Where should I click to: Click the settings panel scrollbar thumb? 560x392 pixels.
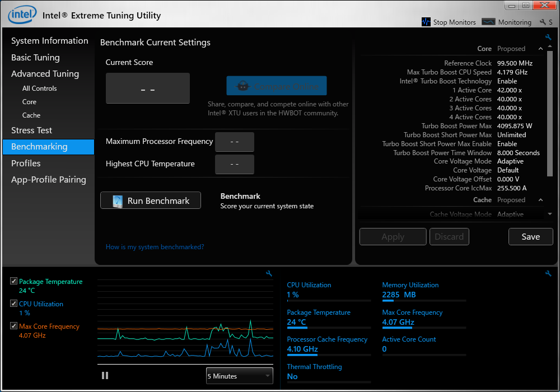click(550, 114)
